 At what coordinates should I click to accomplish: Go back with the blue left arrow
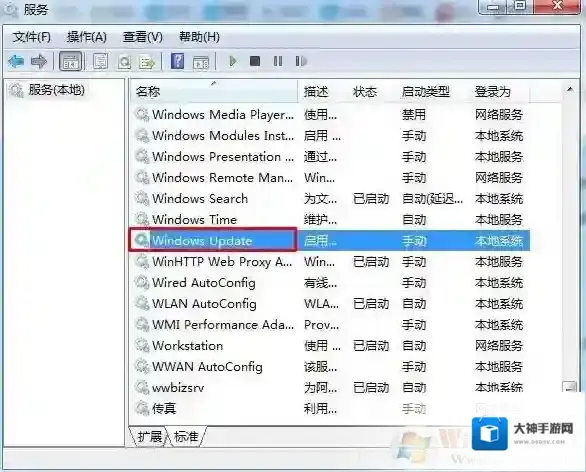[x=16, y=61]
